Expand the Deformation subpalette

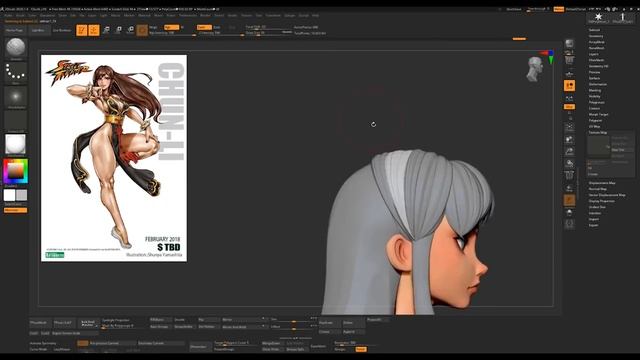click(598, 84)
